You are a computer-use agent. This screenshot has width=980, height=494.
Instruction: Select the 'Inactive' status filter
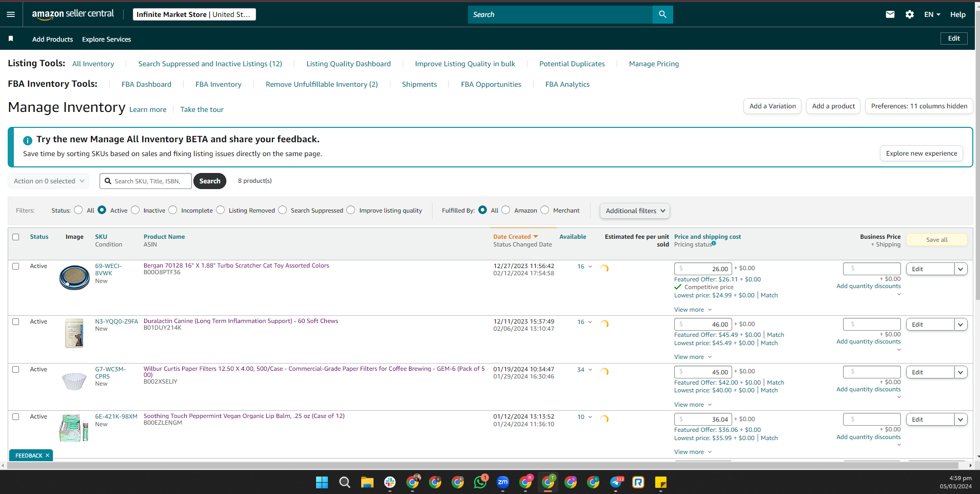pyautogui.click(x=135, y=210)
